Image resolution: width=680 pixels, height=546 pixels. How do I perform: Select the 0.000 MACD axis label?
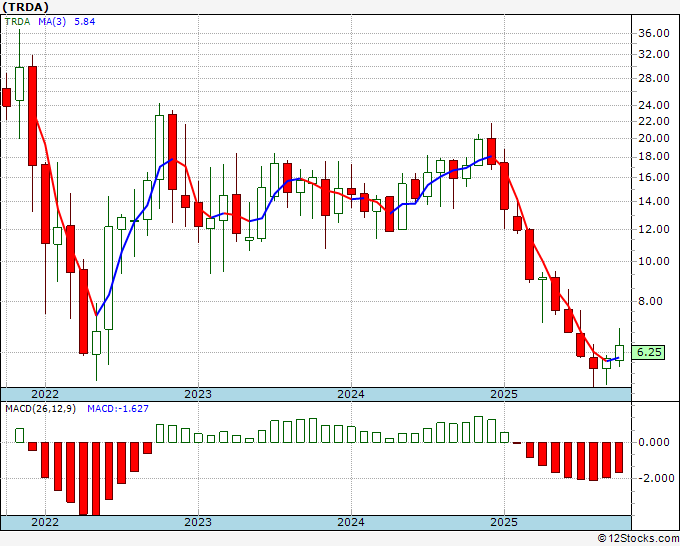[654, 443]
